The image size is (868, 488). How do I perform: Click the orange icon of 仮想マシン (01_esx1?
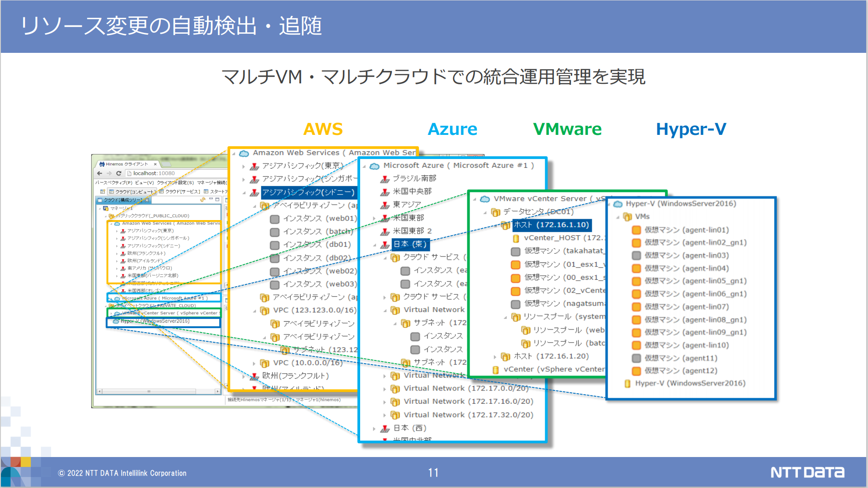click(516, 265)
